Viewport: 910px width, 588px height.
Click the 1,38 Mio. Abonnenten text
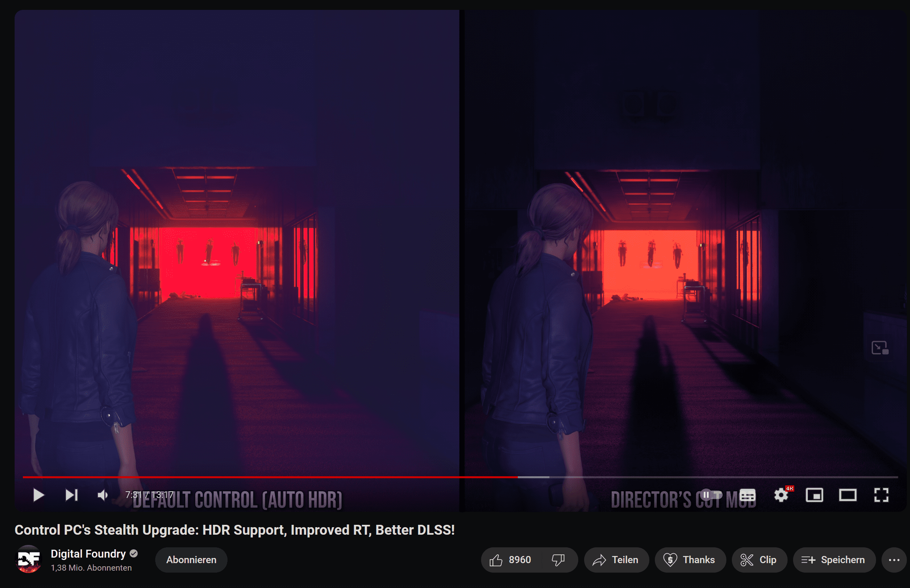coord(91,567)
